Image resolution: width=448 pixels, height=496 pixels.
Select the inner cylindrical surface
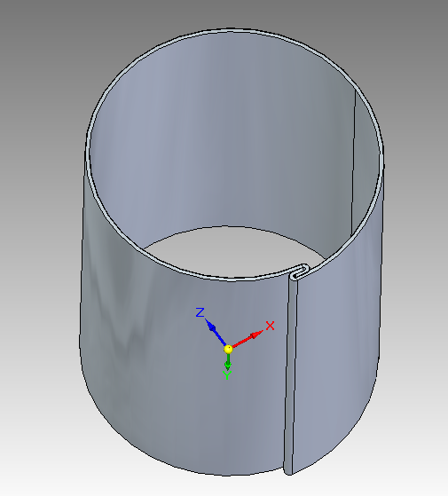[221, 142]
